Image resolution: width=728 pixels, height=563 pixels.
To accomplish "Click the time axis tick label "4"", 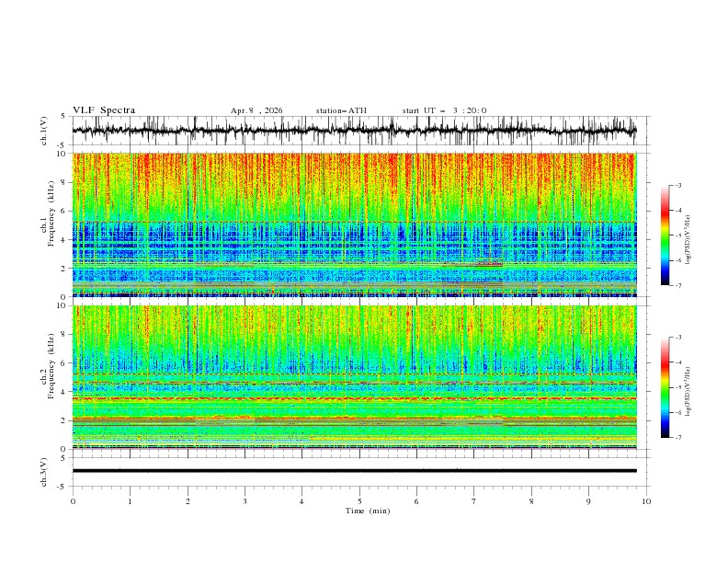I will (301, 501).
